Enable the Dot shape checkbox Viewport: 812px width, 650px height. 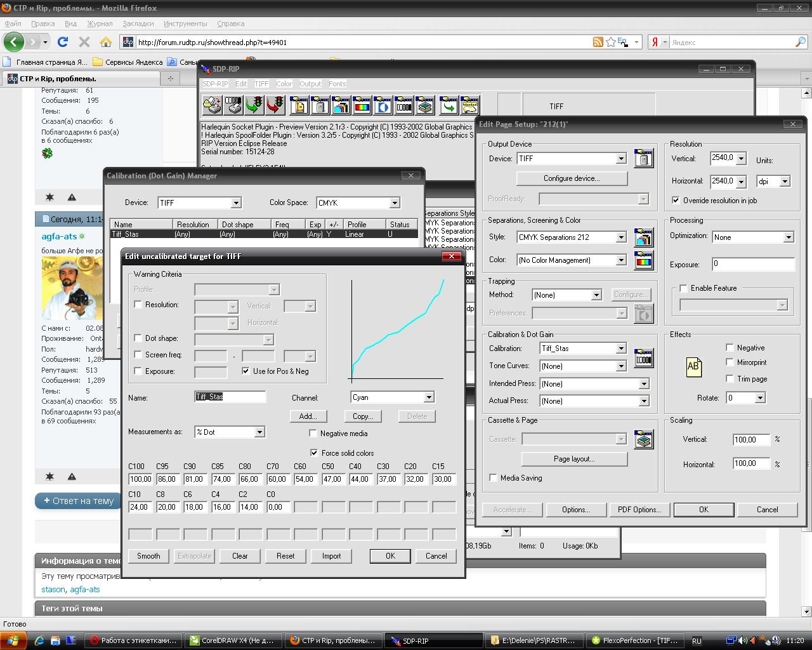pos(138,338)
